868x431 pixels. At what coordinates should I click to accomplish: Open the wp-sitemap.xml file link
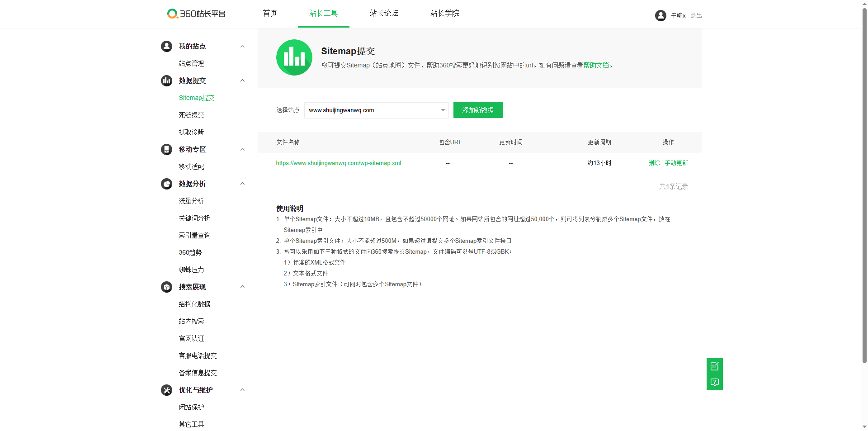(339, 163)
